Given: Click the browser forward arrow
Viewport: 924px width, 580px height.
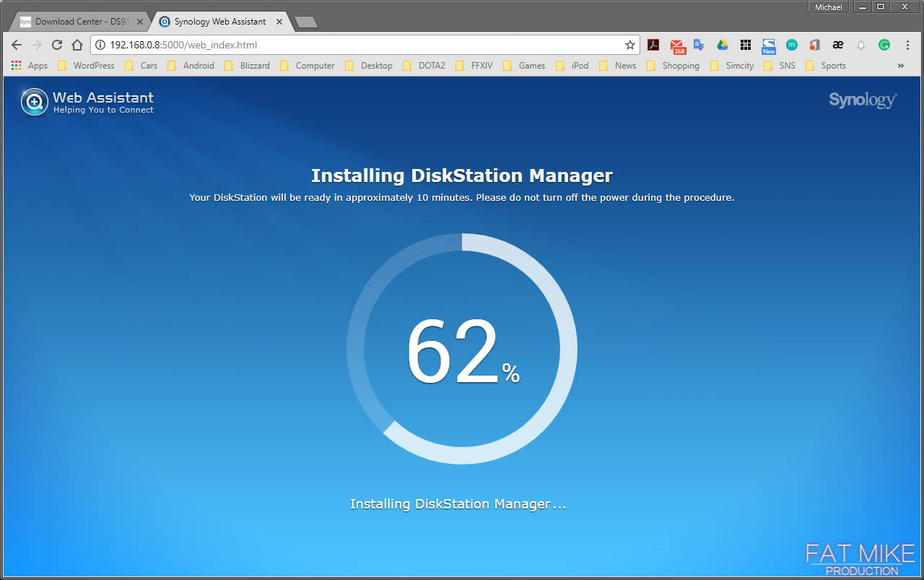Looking at the screenshot, I should click(x=37, y=45).
